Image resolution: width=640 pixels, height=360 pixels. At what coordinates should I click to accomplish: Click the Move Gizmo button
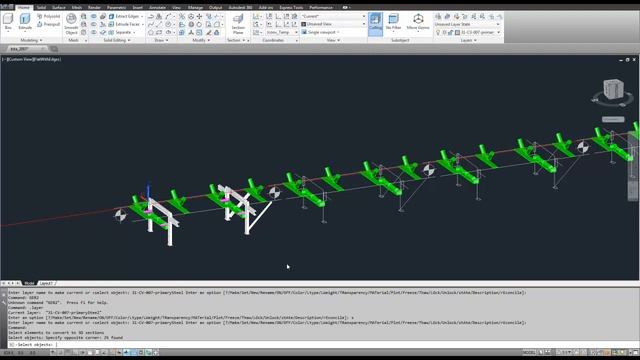click(x=418, y=22)
